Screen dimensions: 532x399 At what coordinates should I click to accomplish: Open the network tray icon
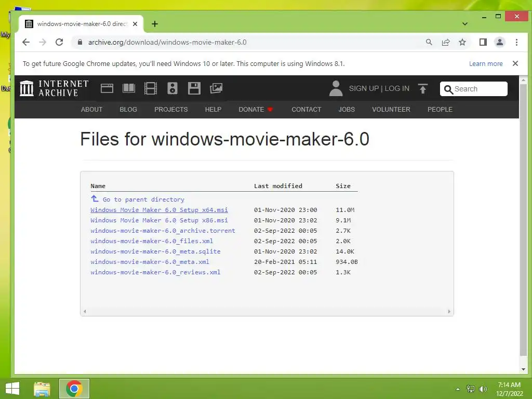[471, 389]
